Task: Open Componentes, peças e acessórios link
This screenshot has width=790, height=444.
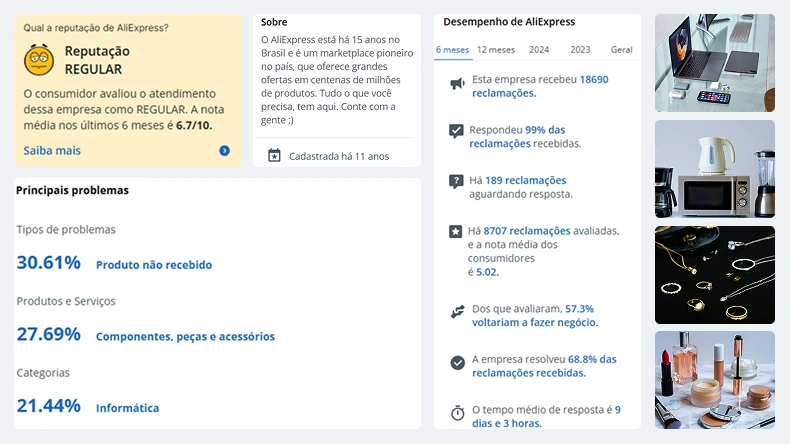Action: point(185,337)
